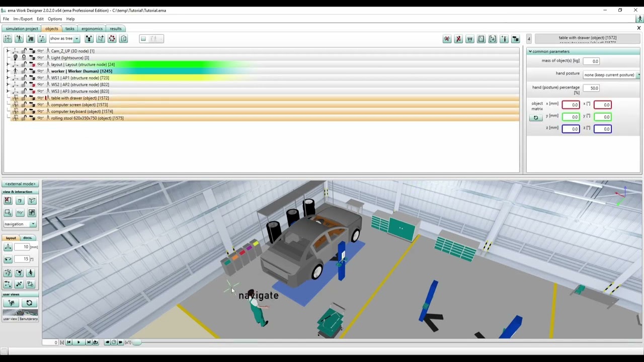Click the red circular dots toolbar icon
Viewport: 644px width, 362px height.
pos(112,39)
